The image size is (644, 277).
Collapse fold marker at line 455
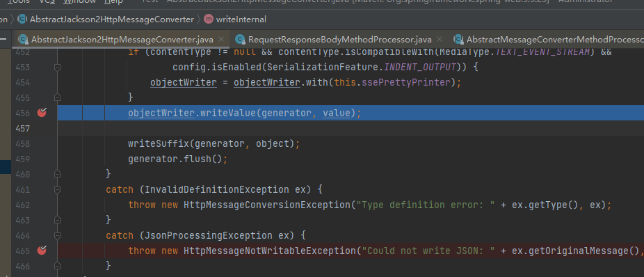click(58, 97)
